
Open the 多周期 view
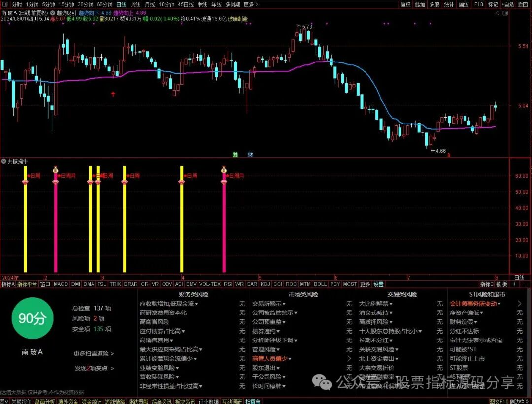click(233, 4)
